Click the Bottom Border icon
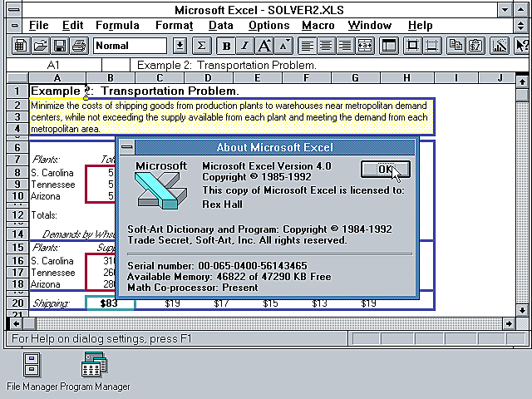Image resolution: width=532 pixels, height=399 pixels. [432, 46]
